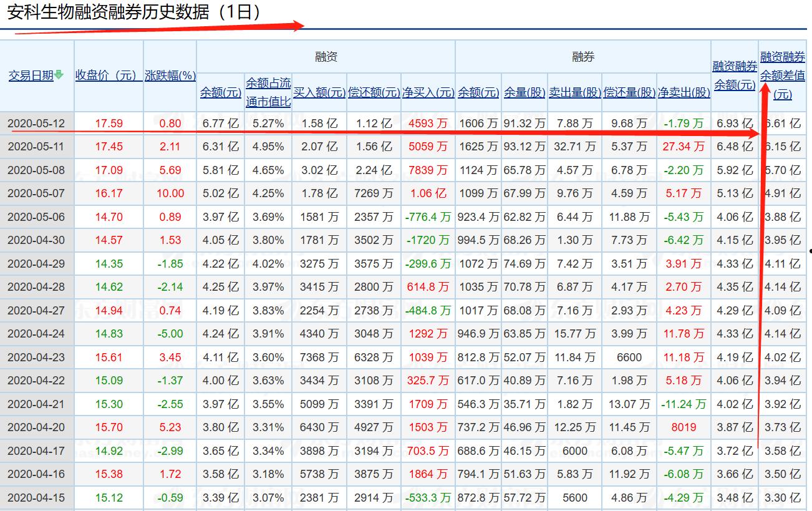This screenshot has width=812, height=511.
Task: Click the 7368 万 buy amount cell
Action: click(x=319, y=358)
